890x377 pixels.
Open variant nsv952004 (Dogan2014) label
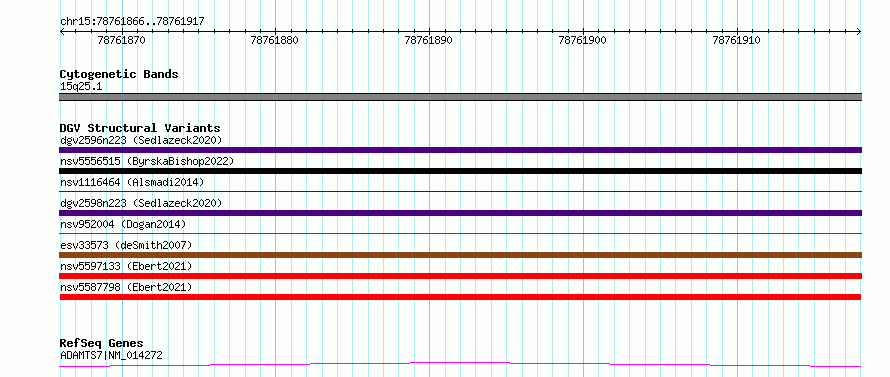point(123,224)
